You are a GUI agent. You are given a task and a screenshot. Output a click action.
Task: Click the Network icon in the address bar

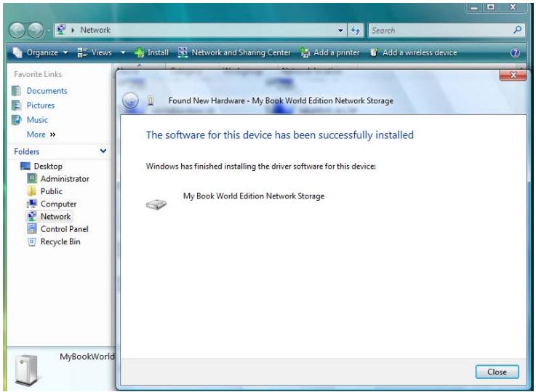tap(61, 30)
